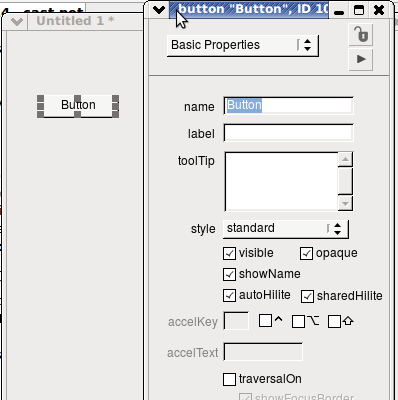
Task: Select the Button control on the stack
Action: (78, 106)
